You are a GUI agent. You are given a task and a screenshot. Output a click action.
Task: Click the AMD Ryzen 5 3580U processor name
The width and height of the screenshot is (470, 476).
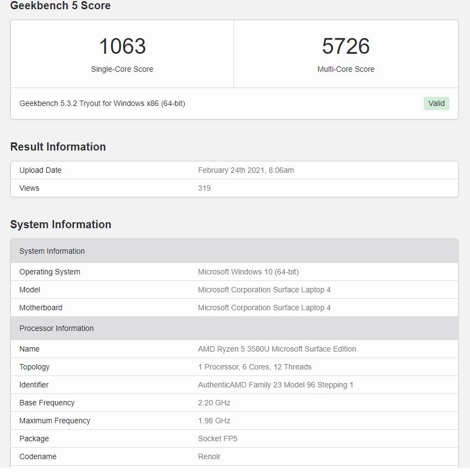(x=277, y=349)
